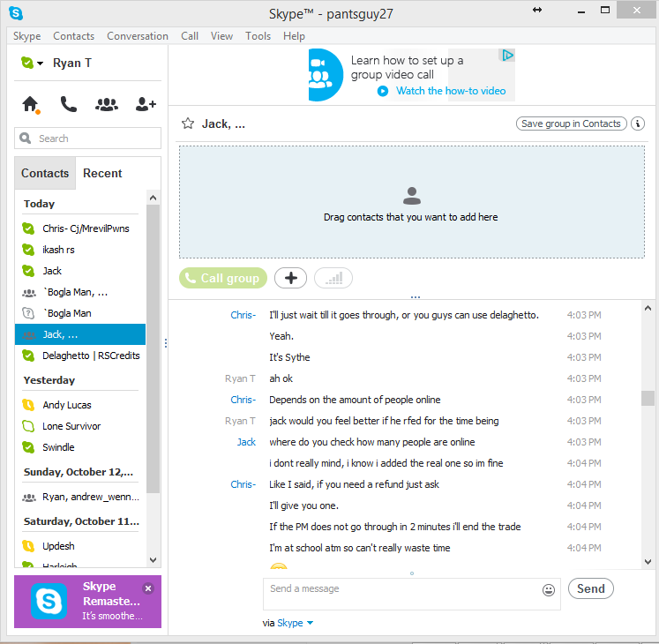Image resolution: width=659 pixels, height=644 pixels.
Task: Click the chat scrollbar thumb
Action: click(x=648, y=398)
